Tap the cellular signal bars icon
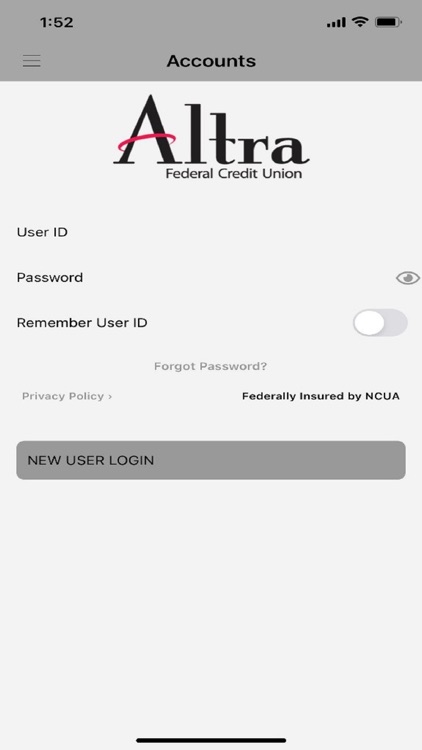The height and width of the screenshot is (750, 422). click(336, 22)
